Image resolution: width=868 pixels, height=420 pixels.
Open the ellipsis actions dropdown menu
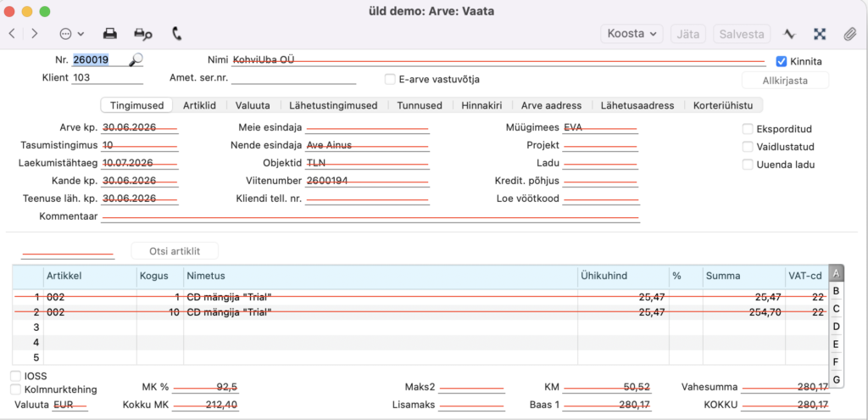(x=72, y=34)
